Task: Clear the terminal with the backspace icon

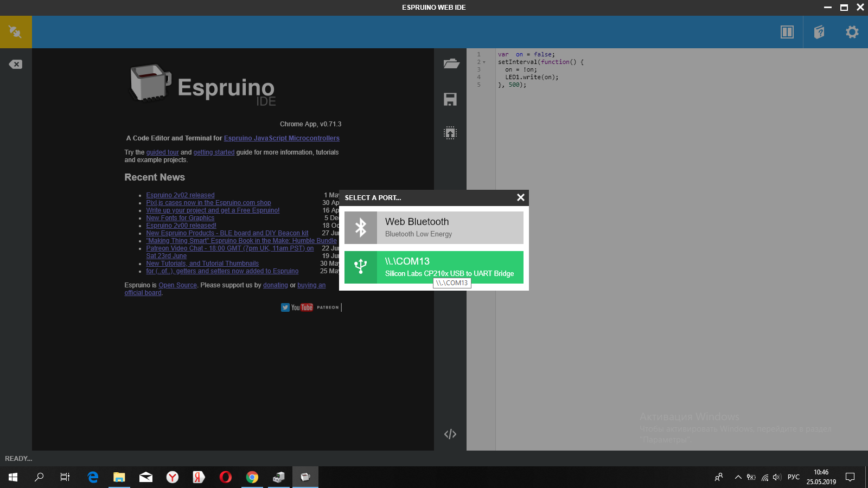Action: coord(16,65)
